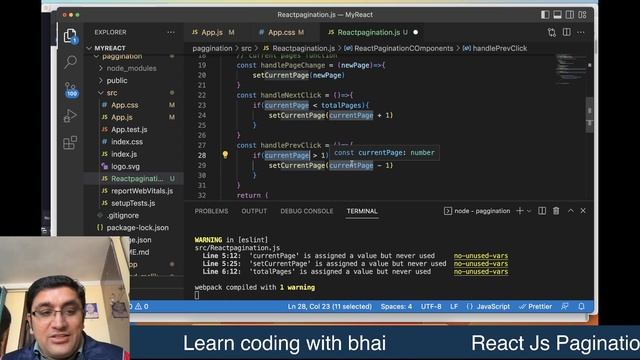The width and height of the screenshot is (640, 360).
Task: Split the editor to the right
Action: tap(567, 32)
